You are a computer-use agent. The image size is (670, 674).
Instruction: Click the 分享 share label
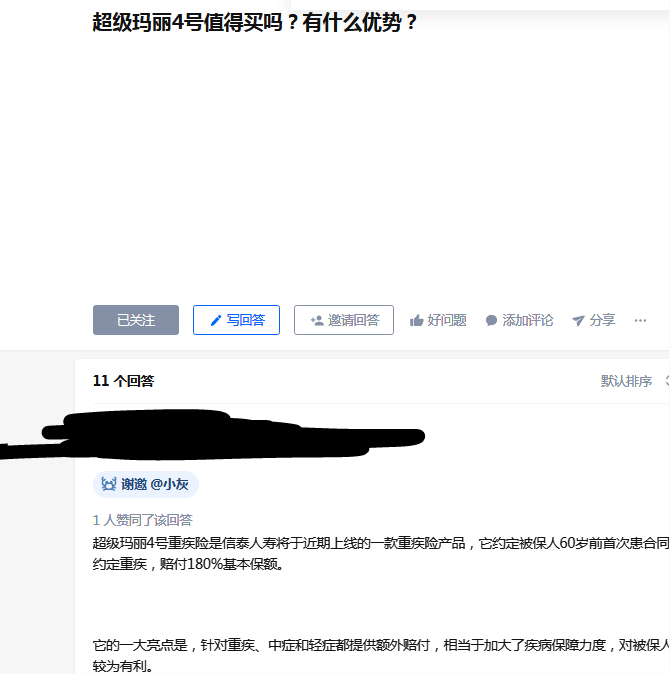(x=603, y=320)
